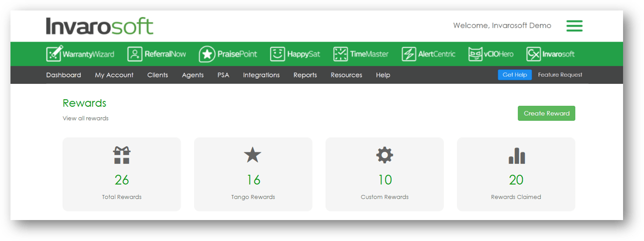Expand the My Account menu

114,75
